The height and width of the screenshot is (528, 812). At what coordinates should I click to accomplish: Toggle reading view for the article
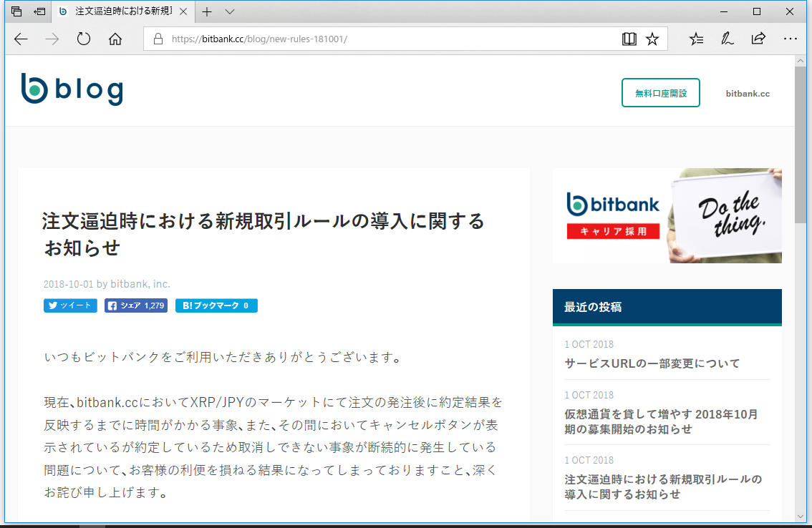(629, 39)
